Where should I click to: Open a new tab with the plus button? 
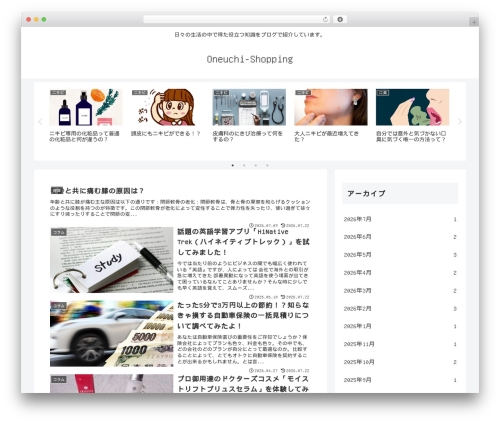(x=474, y=22)
